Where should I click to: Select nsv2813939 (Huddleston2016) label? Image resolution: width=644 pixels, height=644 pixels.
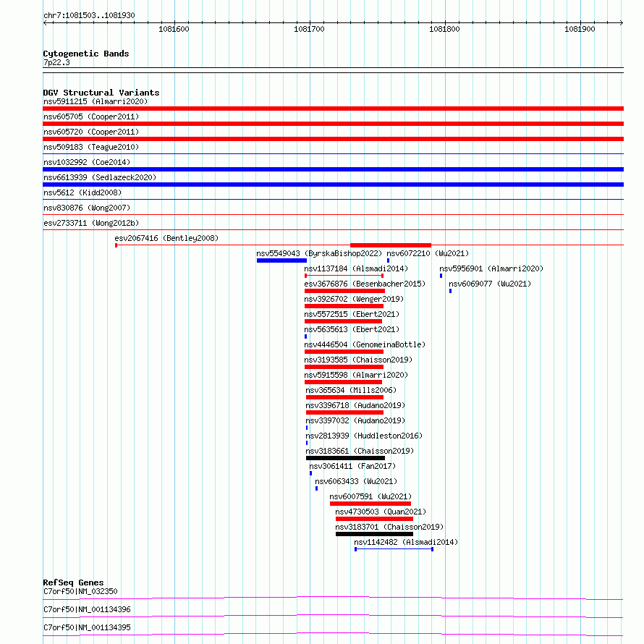click(x=364, y=436)
